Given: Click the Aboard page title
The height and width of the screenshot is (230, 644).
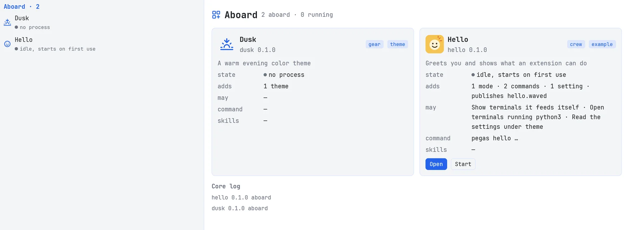Looking at the screenshot, I should (241, 15).
